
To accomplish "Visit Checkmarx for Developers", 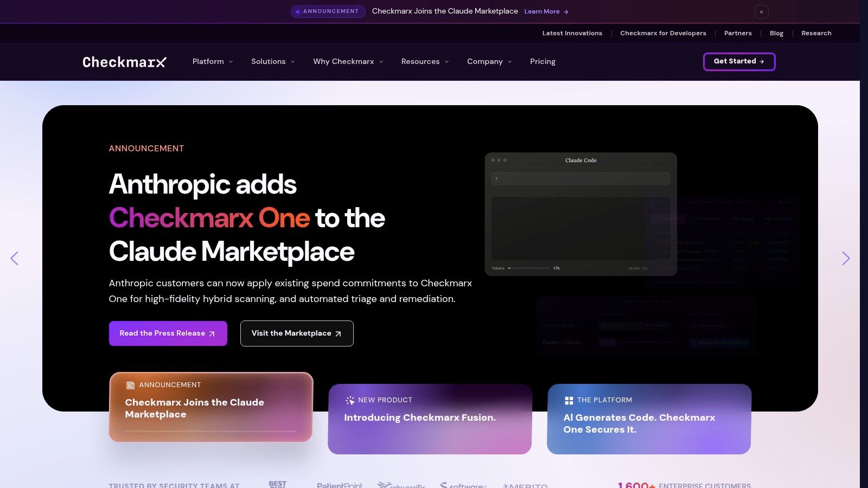I will pyautogui.click(x=663, y=33).
